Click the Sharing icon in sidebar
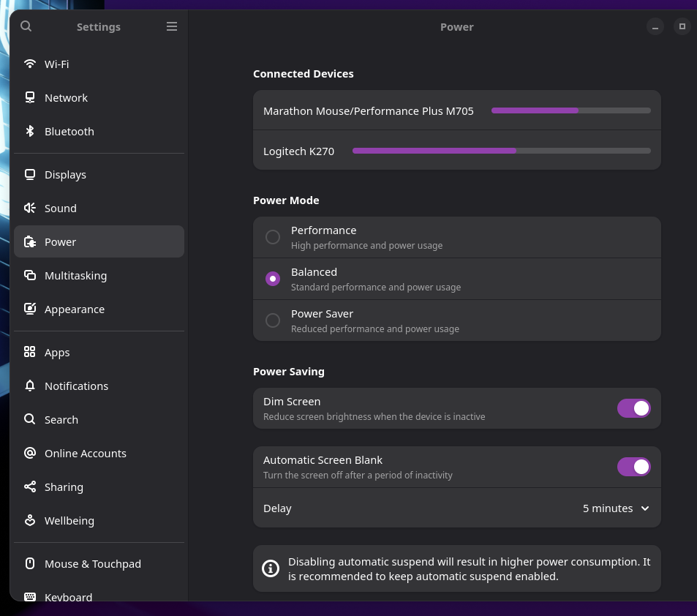Viewport: 697px width, 616px height. click(30, 487)
